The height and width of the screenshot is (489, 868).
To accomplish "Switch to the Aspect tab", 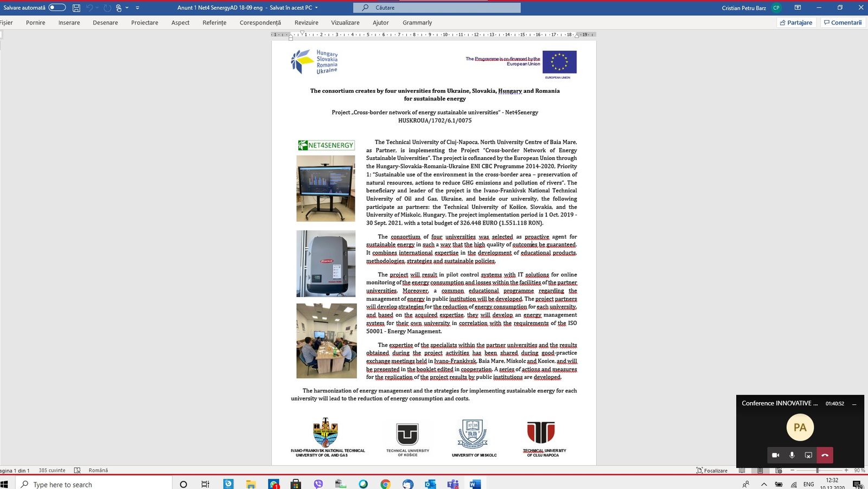I will pos(181,23).
